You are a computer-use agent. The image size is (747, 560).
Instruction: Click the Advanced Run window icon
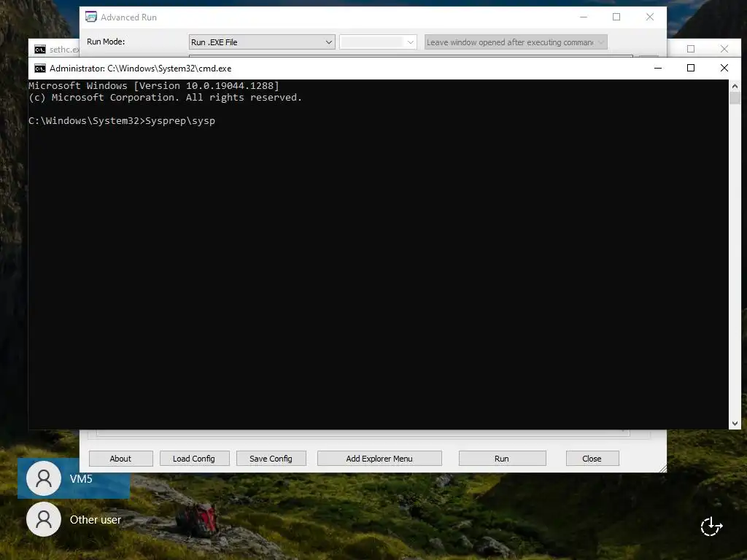pyautogui.click(x=91, y=17)
